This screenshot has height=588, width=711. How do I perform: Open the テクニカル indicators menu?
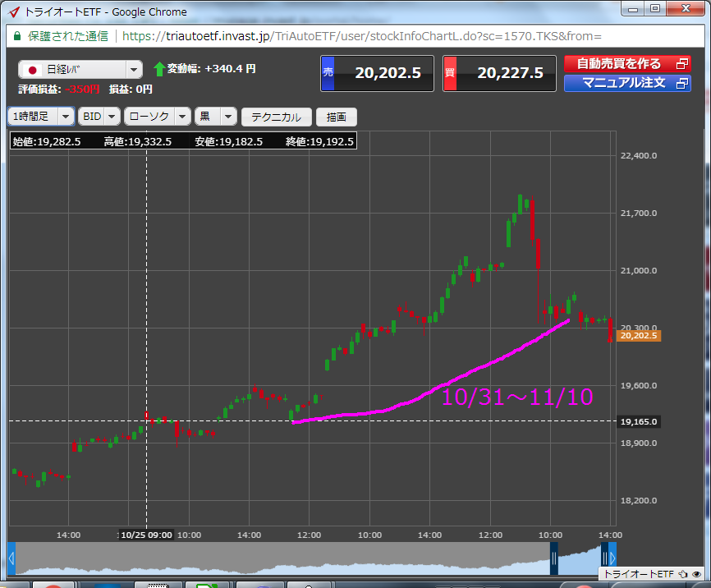(x=277, y=117)
